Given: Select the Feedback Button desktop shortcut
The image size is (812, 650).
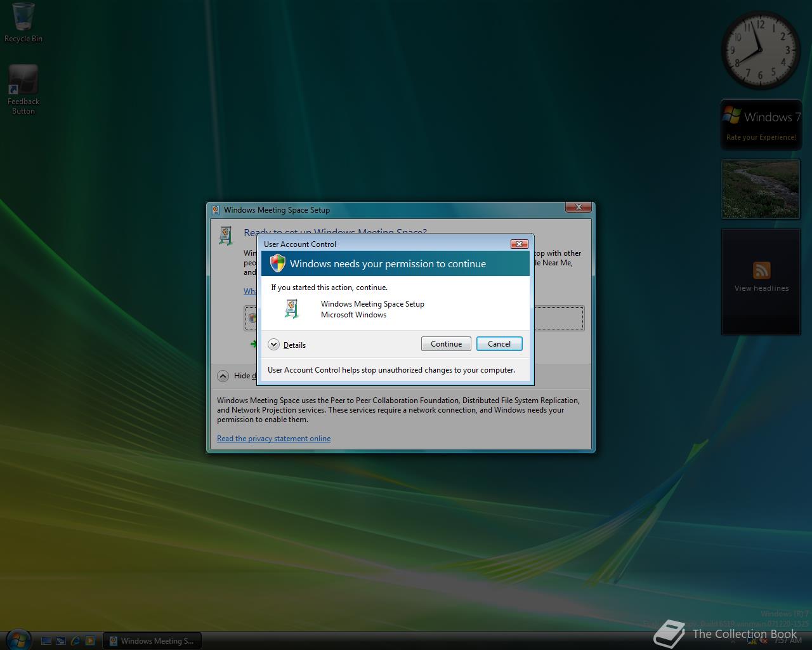Looking at the screenshot, I should click(x=23, y=90).
